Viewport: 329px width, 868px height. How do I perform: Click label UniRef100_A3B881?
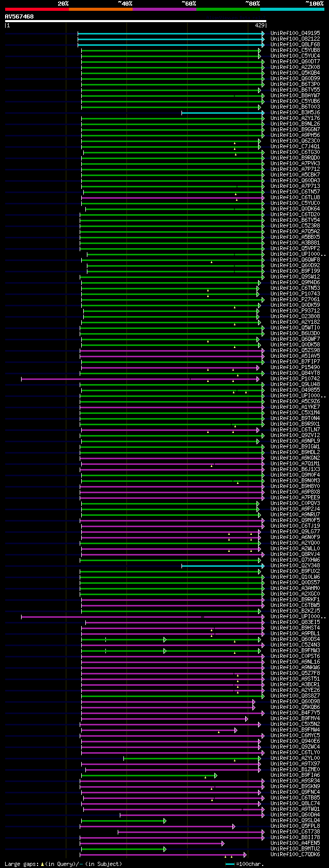[x=295, y=242]
